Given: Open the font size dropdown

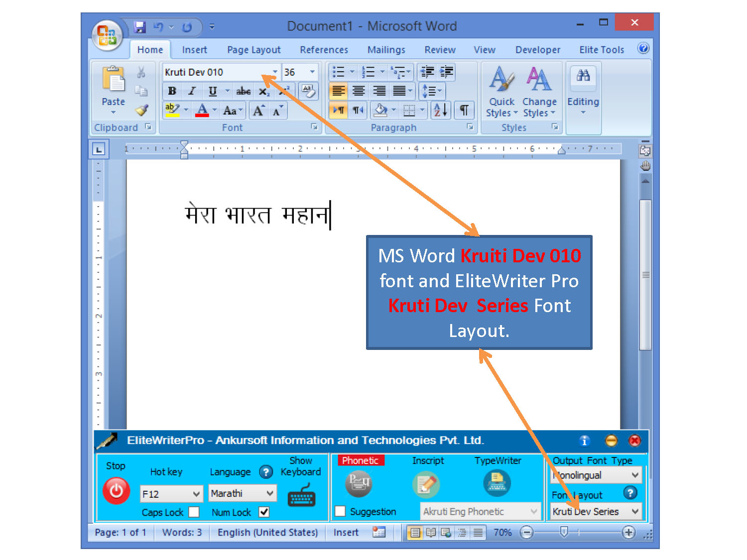Looking at the screenshot, I should click(312, 72).
